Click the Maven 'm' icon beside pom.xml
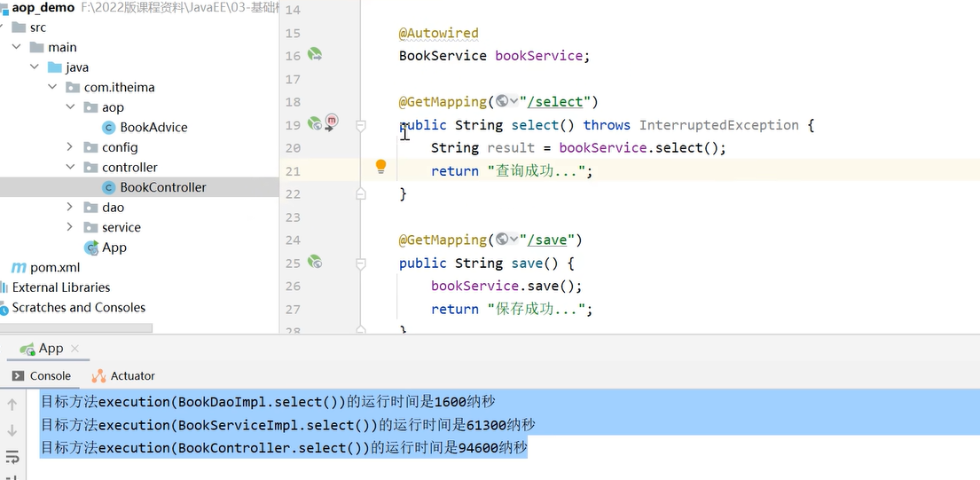The height and width of the screenshot is (480, 980). 19,267
